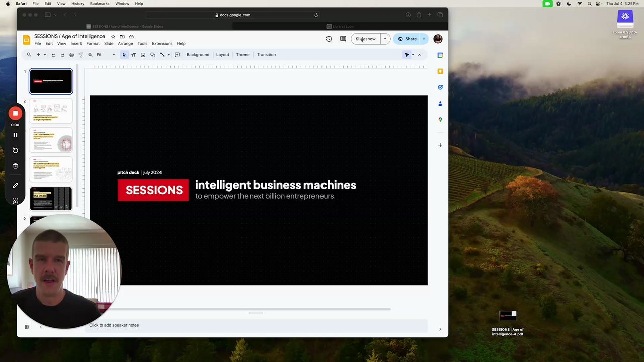
Task: Add a comment from toolbar
Action: pos(177,55)
